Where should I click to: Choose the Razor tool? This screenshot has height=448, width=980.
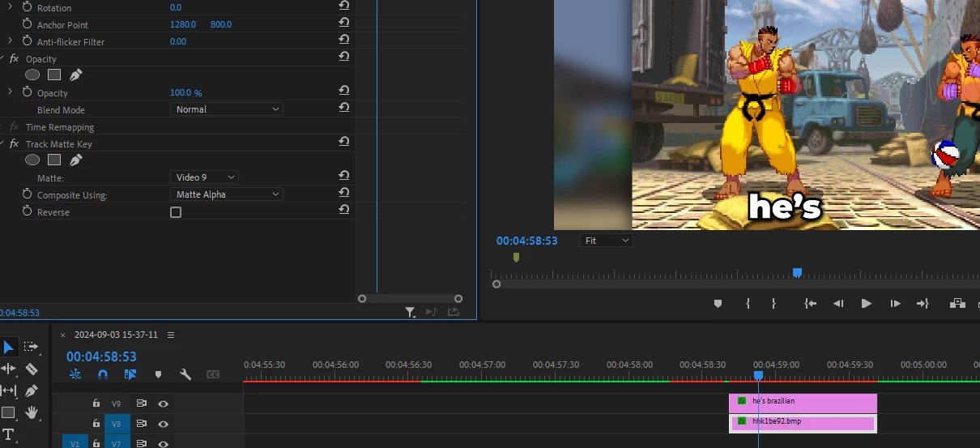tap(32, 369)
